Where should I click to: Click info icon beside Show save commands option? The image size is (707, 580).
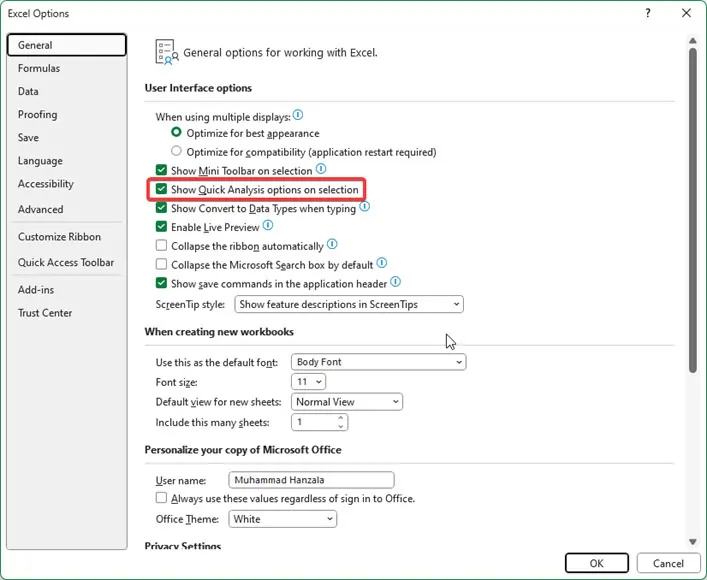[x=395, y=282]
